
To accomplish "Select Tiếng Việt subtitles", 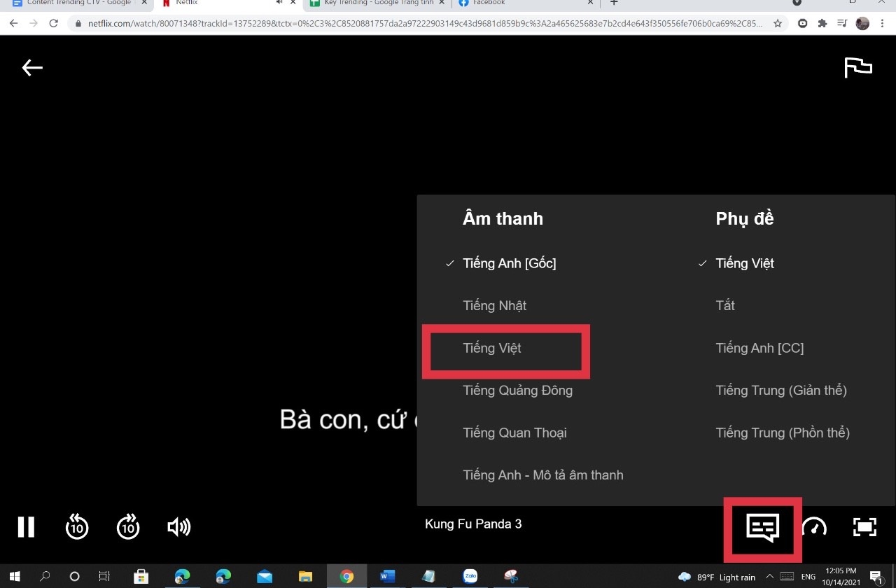I will coord(745,263).
